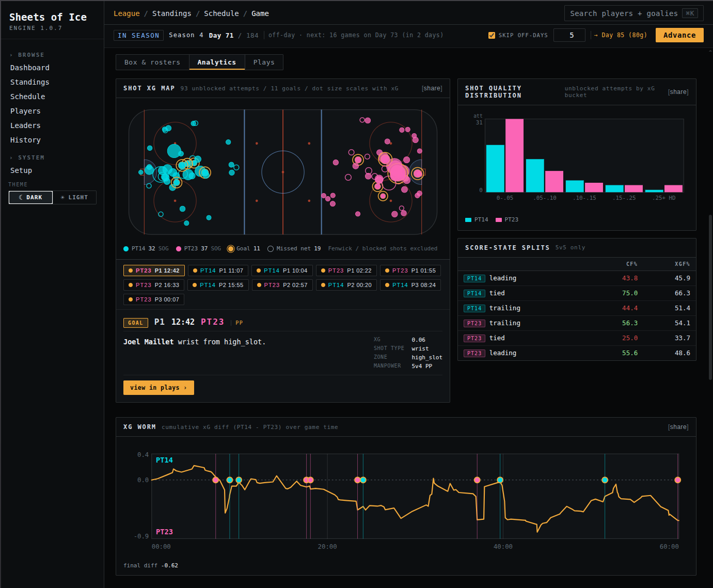Select goal chip PT23 P2 16:33
713x588 pixels.
(x=154, y=285)
